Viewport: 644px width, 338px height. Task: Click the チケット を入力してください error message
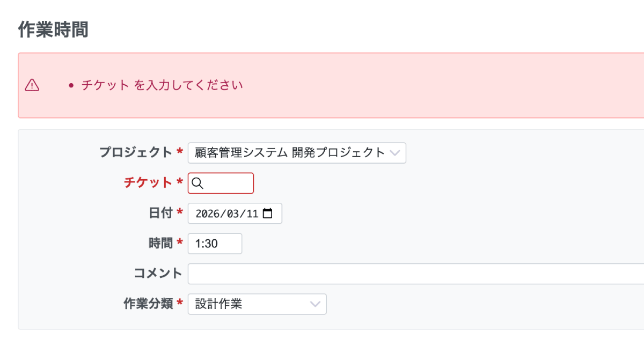[x=162, y=85]
